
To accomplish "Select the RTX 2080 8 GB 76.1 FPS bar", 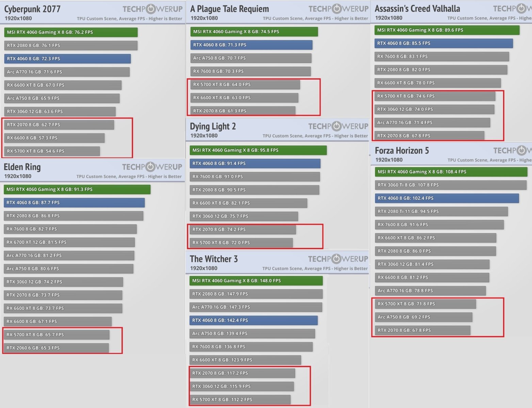I will click(71, 46).
